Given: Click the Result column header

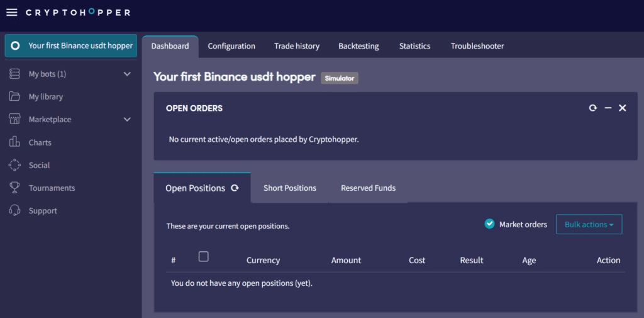Looking at the screenshot, I should coord(472,261).
